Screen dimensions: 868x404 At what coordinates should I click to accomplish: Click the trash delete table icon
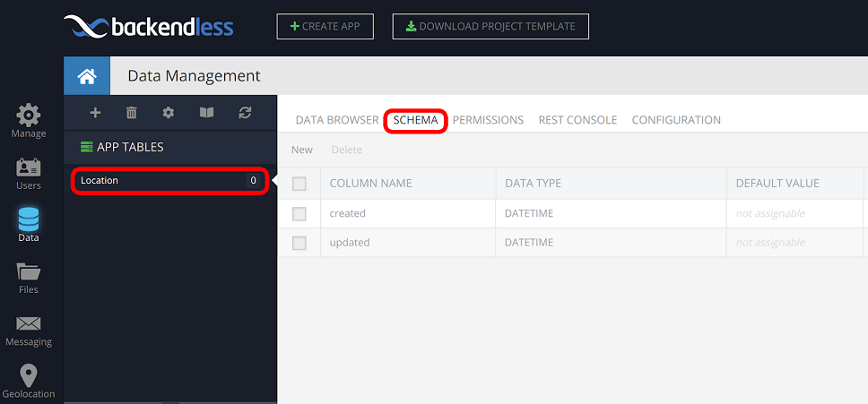pos(132,113)
